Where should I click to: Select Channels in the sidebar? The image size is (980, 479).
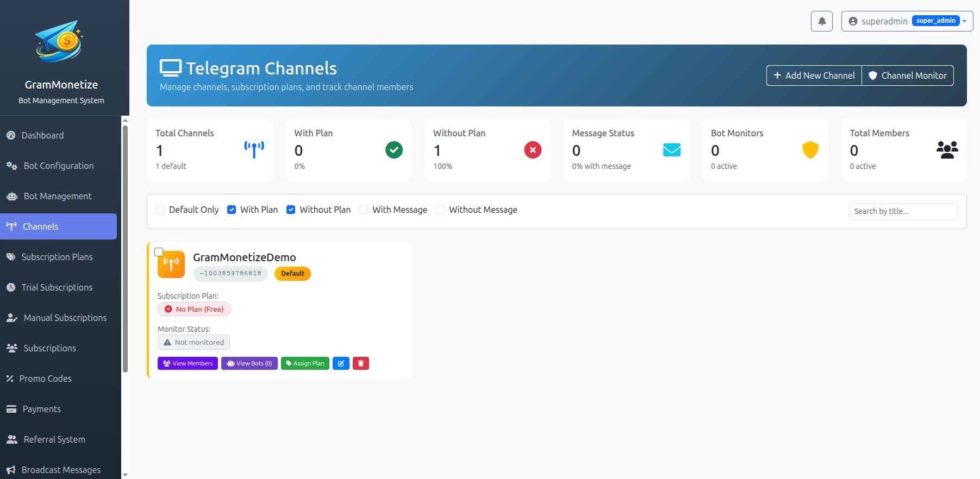point(59,226)
